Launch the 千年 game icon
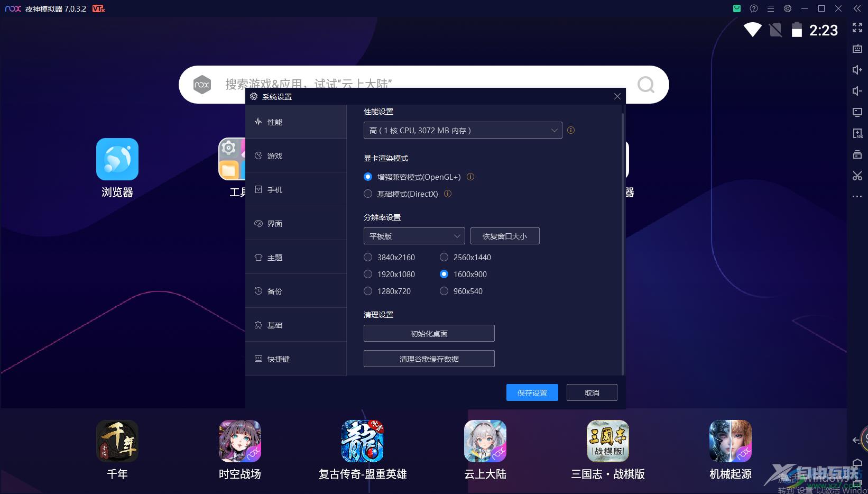 [117, 441]
